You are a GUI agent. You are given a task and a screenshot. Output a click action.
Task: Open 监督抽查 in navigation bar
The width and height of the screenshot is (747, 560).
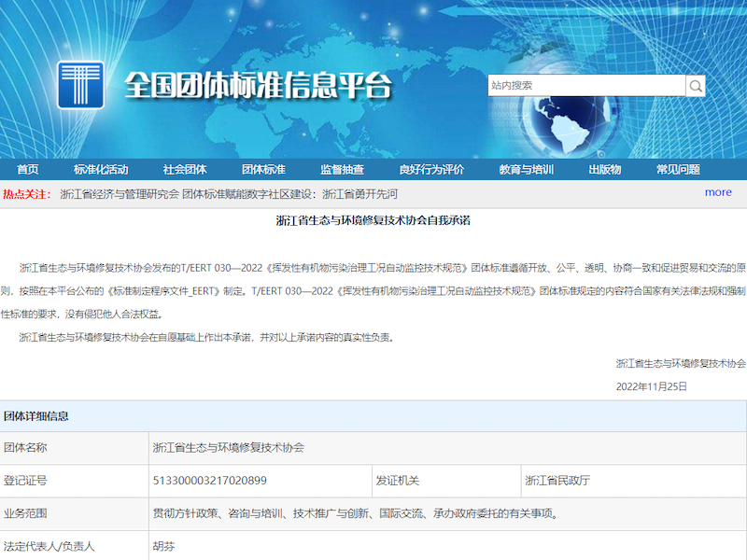pos(342,170)
